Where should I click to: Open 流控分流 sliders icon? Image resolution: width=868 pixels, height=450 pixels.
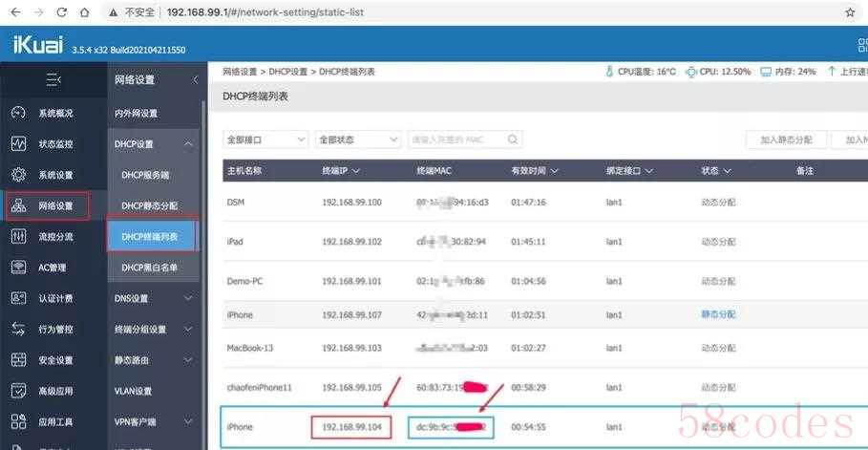pyautogui.click(x=18, y=237)
